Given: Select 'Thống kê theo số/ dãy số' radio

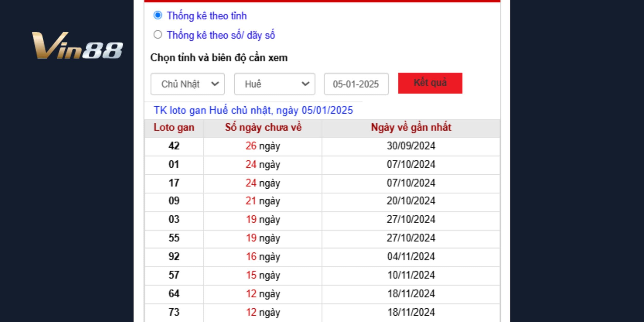Looking at the screenshot, I should [158, 35].
